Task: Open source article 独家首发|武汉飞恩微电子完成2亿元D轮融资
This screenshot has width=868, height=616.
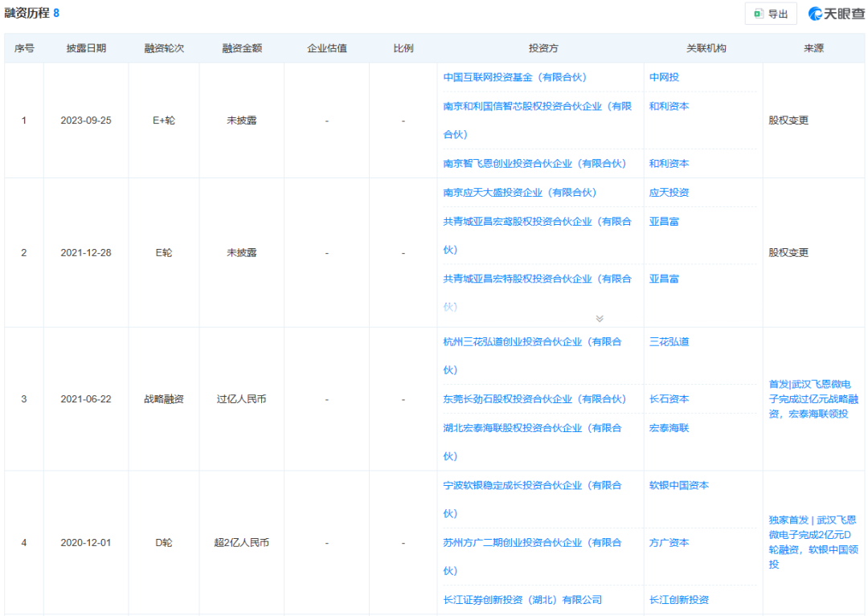Action: (813, 542)
